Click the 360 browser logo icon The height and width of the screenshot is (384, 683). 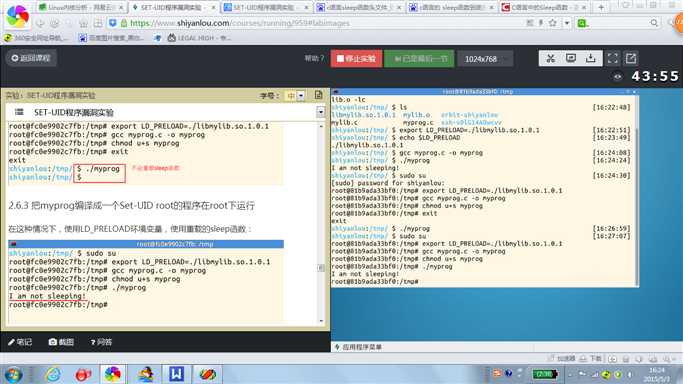(17, 16)
